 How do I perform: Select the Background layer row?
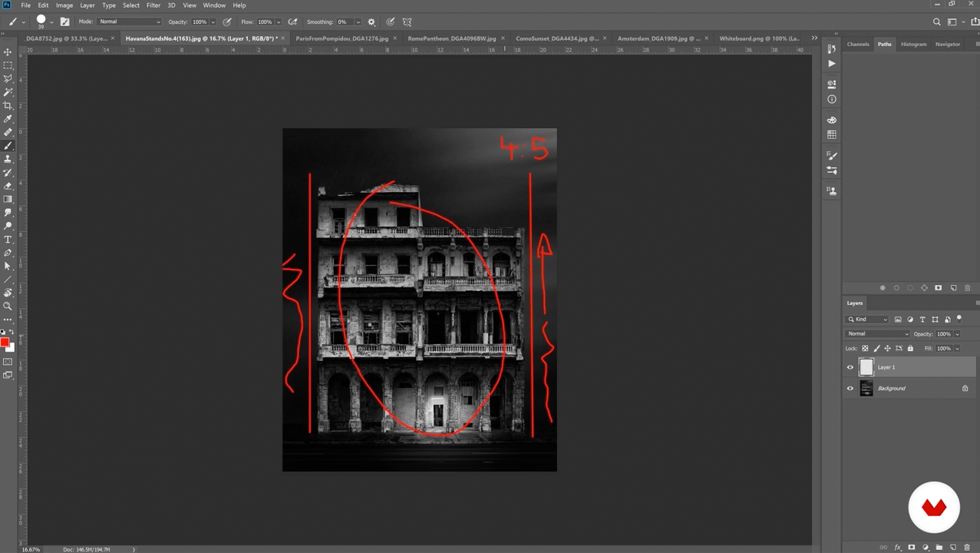pos(911,389)
